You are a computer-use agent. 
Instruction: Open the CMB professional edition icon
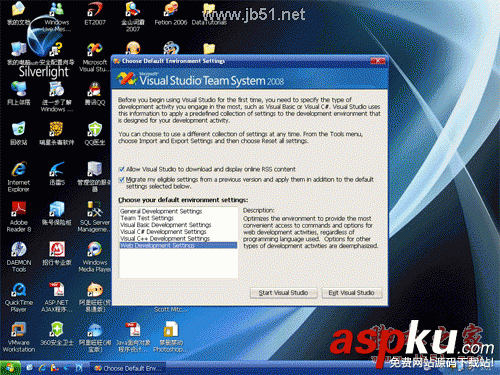click(x=57, y=253)
